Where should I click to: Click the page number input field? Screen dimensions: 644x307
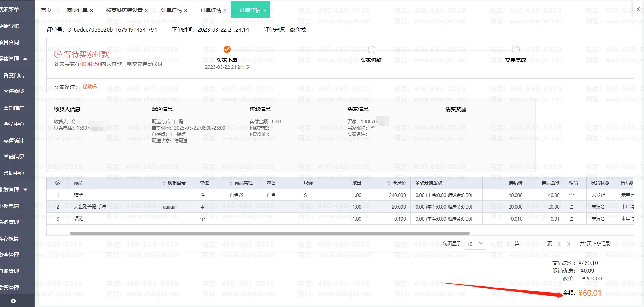[x=533, y=244]
